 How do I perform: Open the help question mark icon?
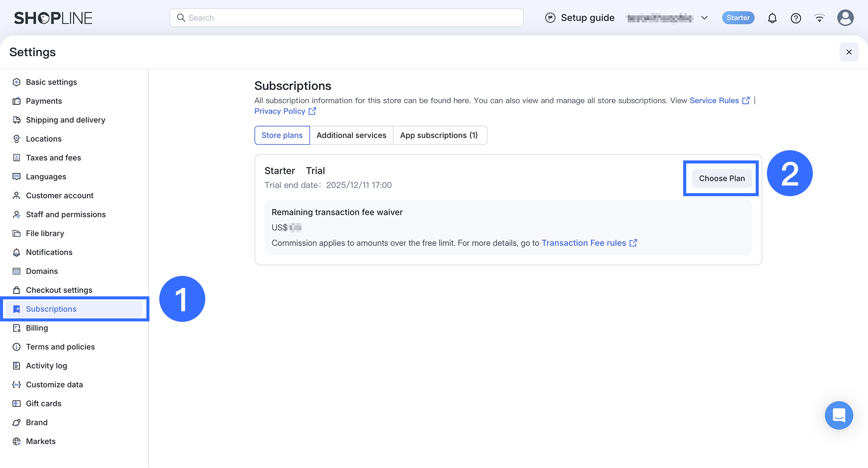click(x=795, y=18)
